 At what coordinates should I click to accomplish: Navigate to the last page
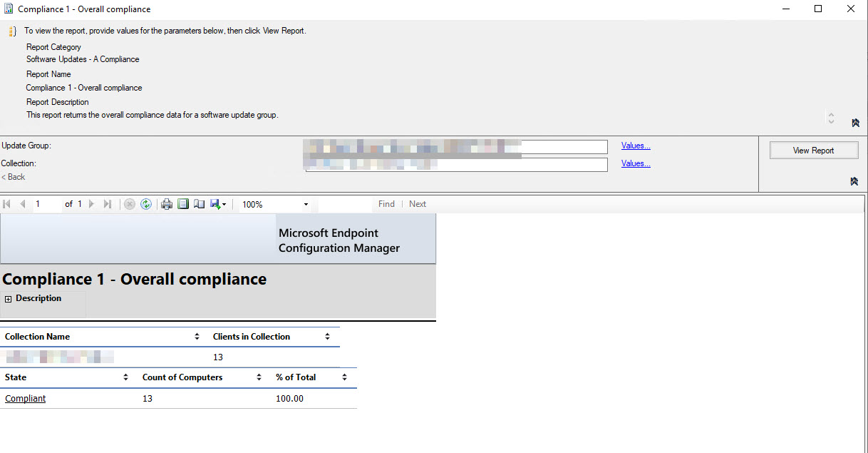click(x=108, y=204)
